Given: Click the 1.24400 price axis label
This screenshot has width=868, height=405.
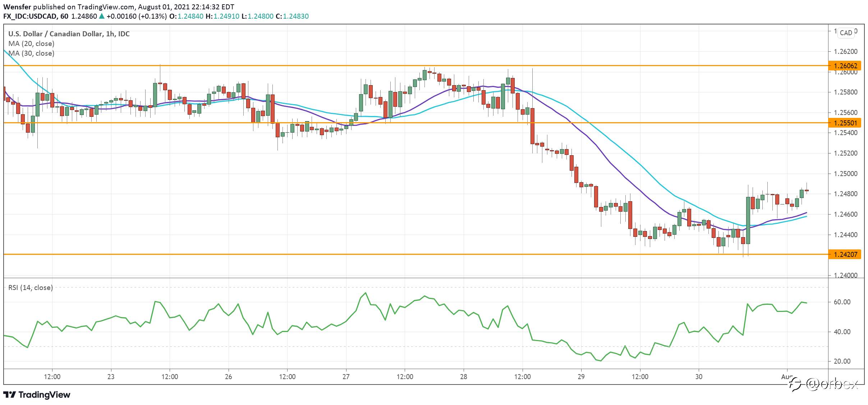Looking at the screenshot, I should click(x=845, y=235).
